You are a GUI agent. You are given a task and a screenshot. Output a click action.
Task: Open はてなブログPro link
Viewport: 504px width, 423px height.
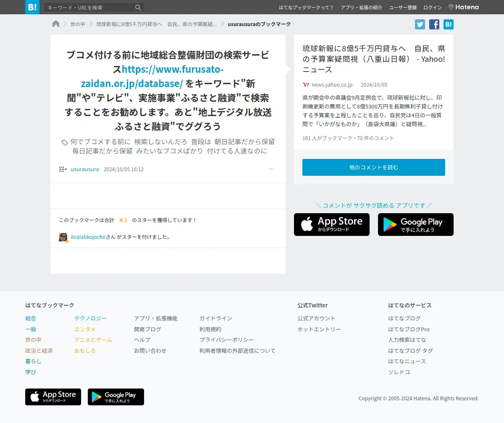click(409, 329)
